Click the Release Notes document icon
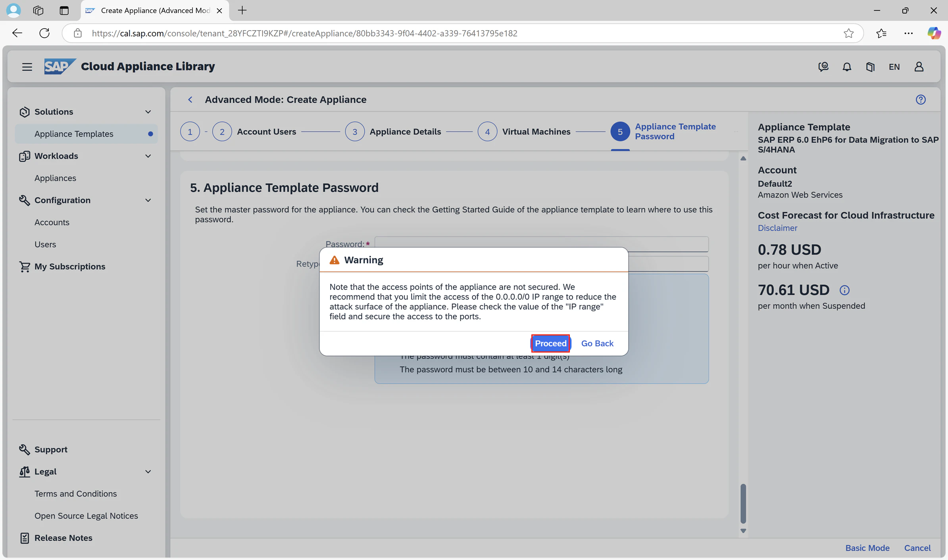This screenshot has height=560, width=948. [24, 538]
